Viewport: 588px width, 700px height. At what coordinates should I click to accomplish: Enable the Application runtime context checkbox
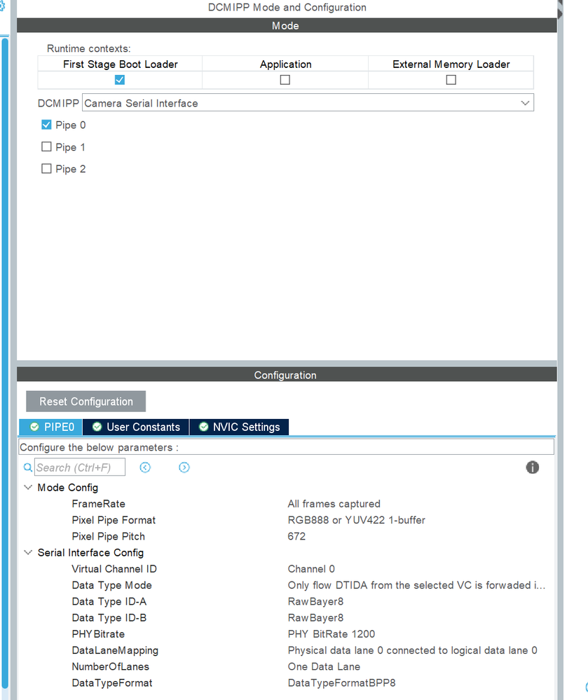coord(285,80)
